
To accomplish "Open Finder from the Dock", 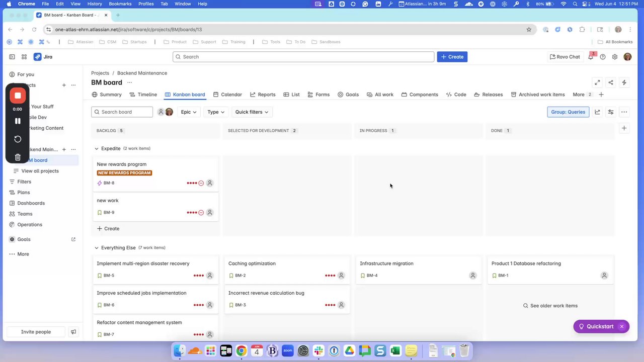I will 179,350.
